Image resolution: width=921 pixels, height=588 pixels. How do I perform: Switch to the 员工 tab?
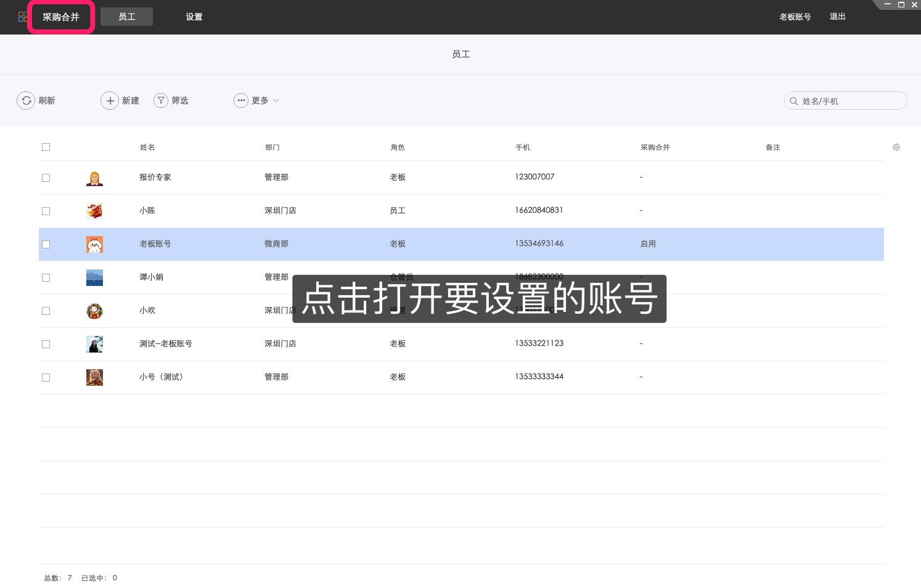coord(126,17)
